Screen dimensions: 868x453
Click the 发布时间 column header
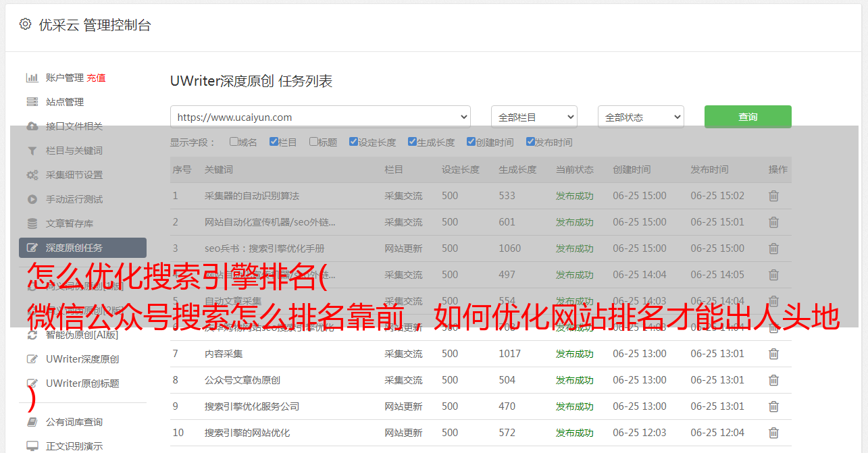click(709, 169)
